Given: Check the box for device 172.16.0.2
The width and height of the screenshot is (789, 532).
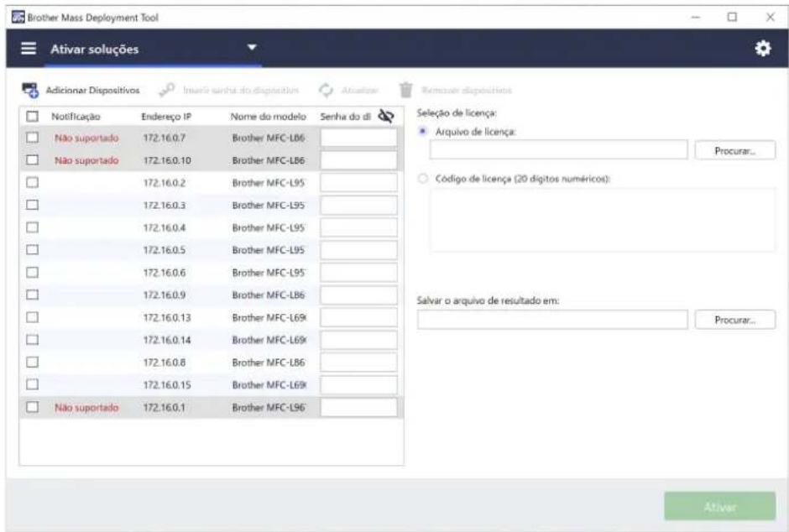Looking at the screenshot, I should (32, 182).
